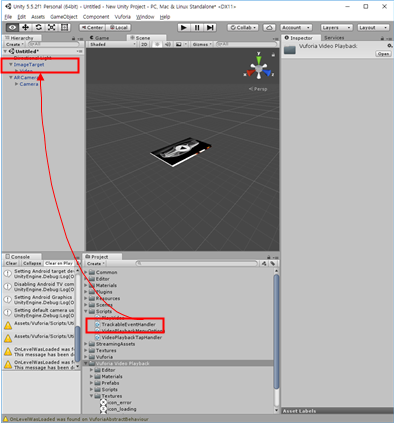This screenshot has height=423, width=394.
Task: Toggle scene lighting sun icon
Action: pos(157,44)
